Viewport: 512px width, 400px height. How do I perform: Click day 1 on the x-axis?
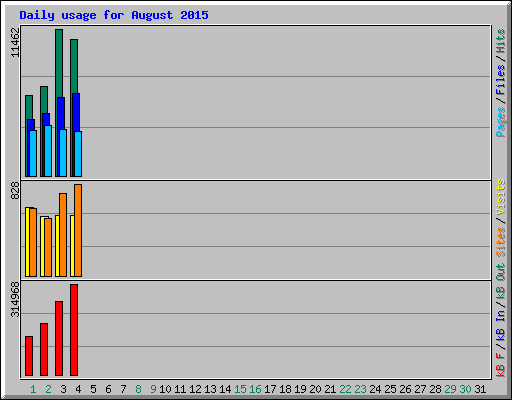(x=33, y=389)
